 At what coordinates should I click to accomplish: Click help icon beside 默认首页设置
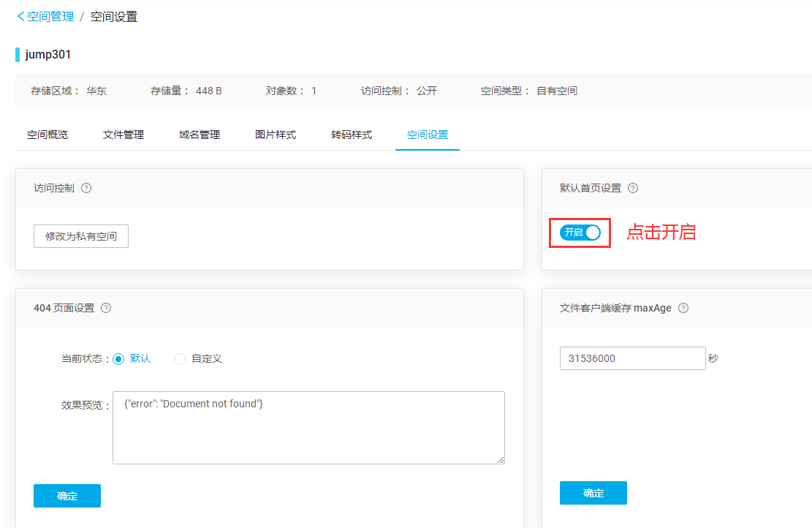tap(633, 188)
